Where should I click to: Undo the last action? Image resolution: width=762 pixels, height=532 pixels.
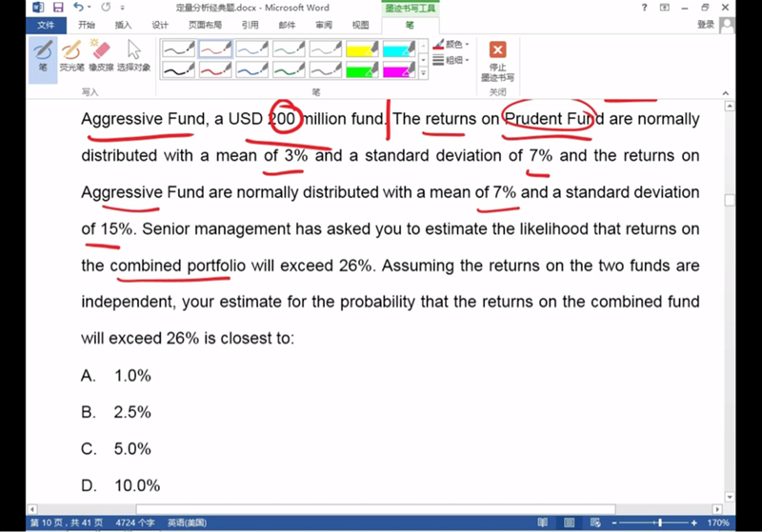coord(78,7)
